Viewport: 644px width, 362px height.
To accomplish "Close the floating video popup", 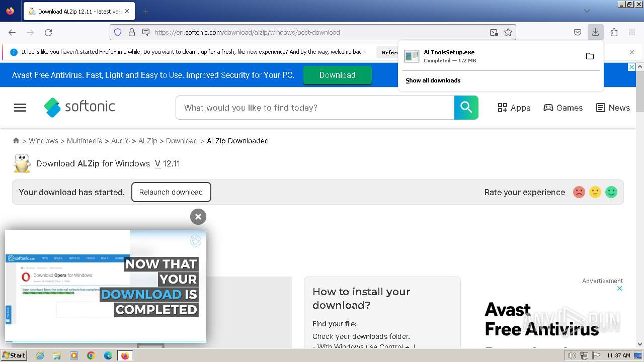I will point(198,217).
